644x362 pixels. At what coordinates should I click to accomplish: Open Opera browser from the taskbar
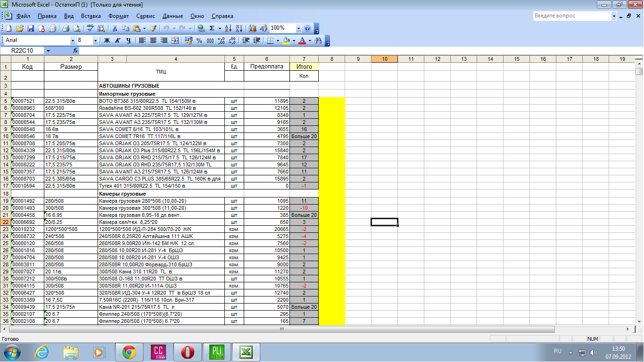point(188,352)
